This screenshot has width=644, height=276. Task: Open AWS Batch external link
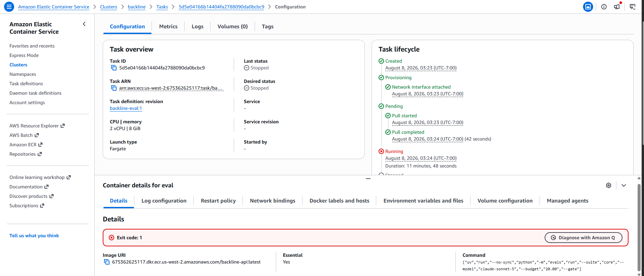tap(24, 135)
